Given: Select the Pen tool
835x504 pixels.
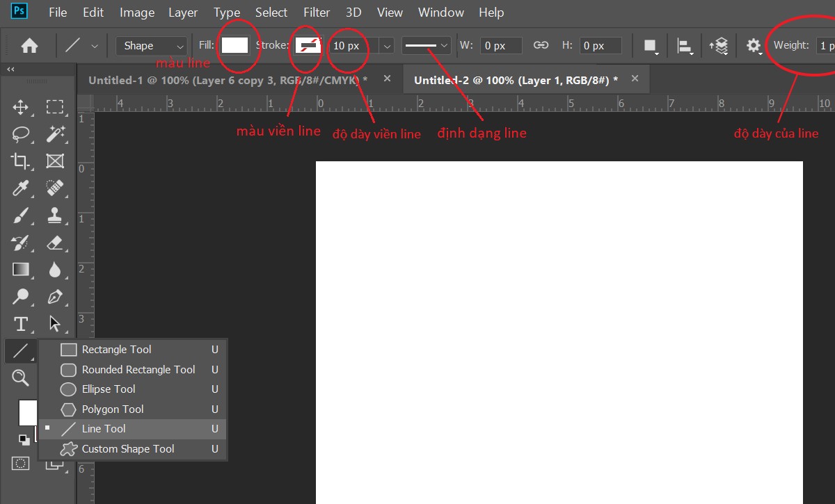Looking at the screenshot, I should (56, 297).
